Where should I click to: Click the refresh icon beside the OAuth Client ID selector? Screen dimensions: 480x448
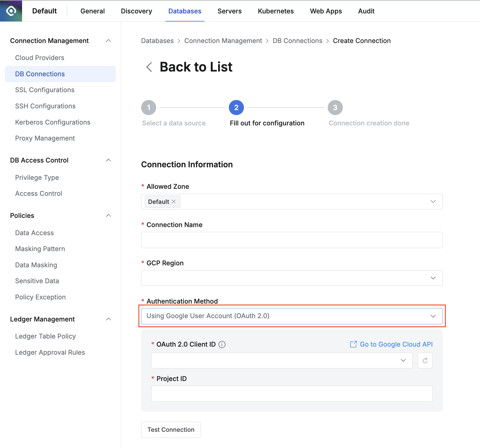[425, 360]
